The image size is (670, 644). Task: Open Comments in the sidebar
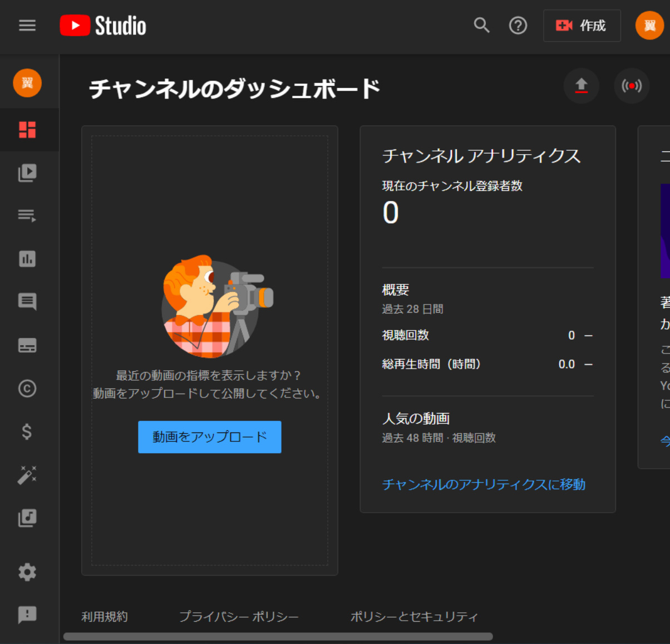click(27, 302)
